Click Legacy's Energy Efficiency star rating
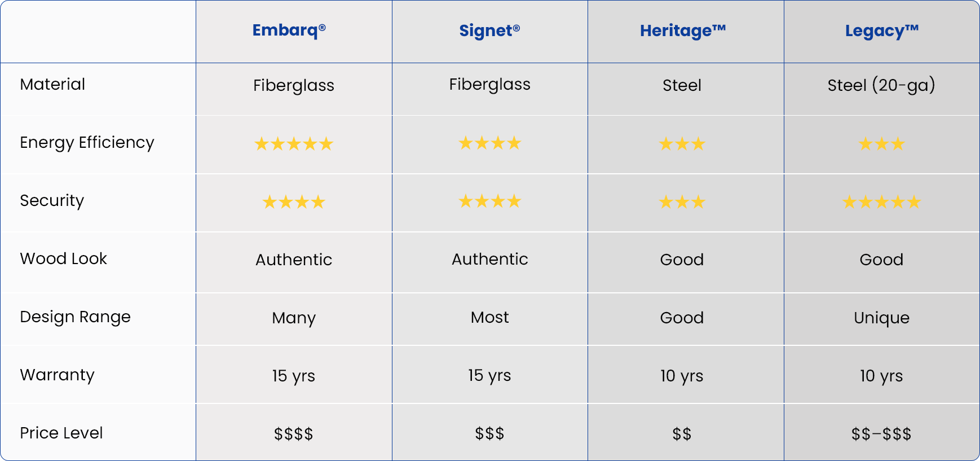980x461 pixels. point(881,144)
